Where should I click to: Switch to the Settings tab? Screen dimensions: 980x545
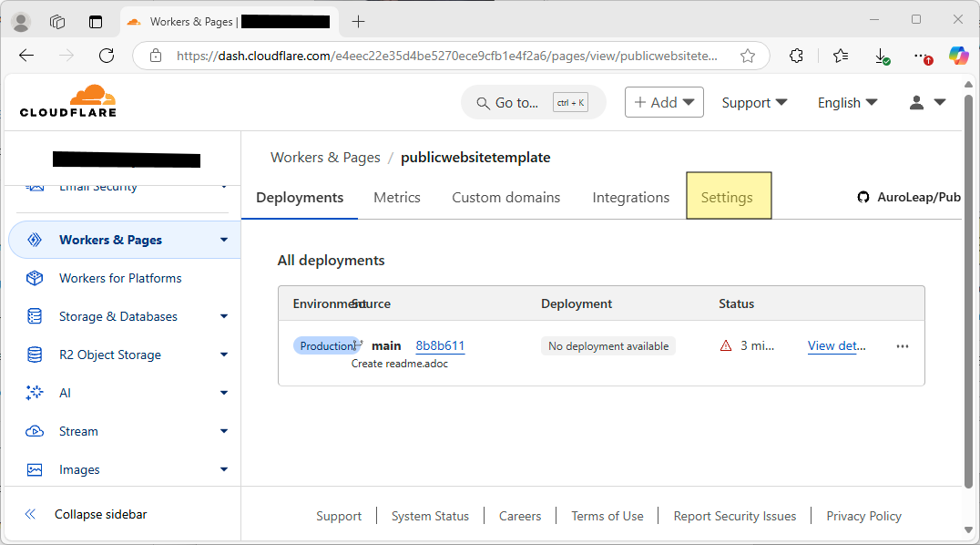(727, 197)
